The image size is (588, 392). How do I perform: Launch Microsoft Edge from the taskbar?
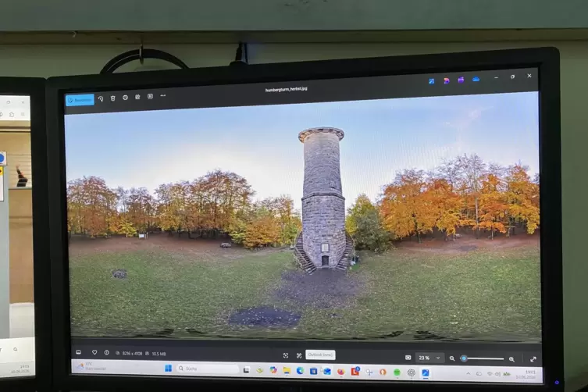pos(300,371)
